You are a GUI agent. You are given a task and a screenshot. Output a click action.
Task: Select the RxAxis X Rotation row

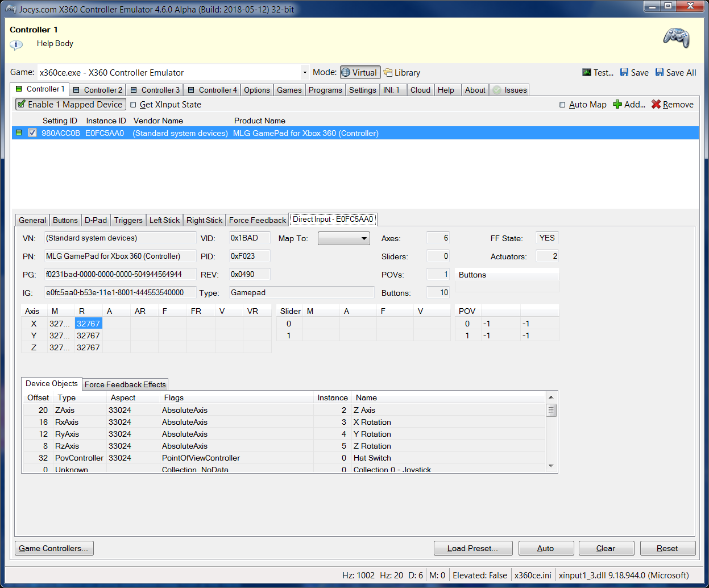284,422
